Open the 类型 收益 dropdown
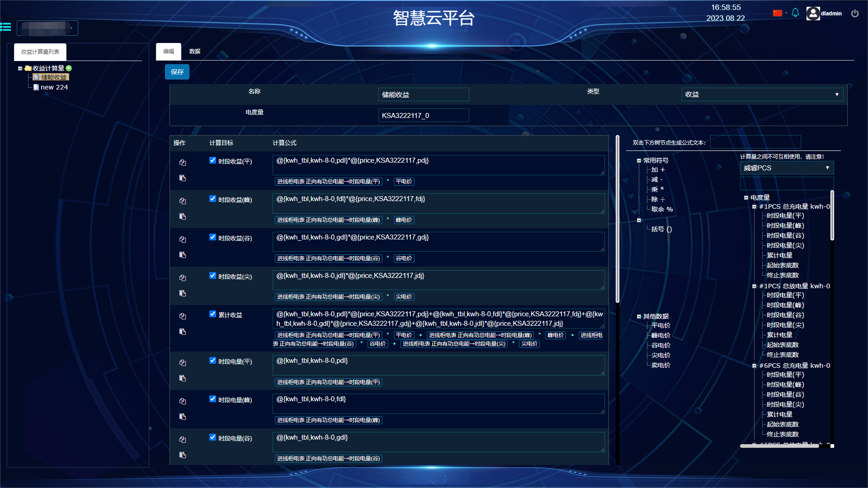 [762, 94]
